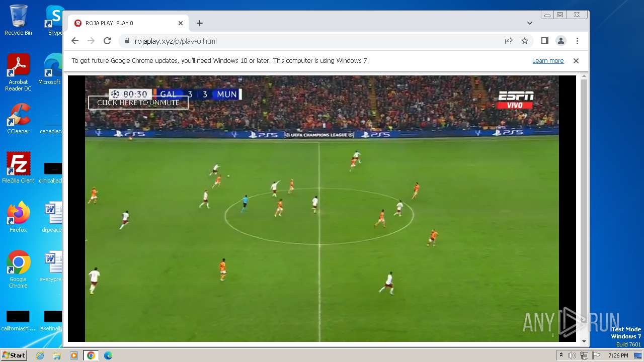Click the browser Back arrow
The image size is (644, 362).
pos(75,41)
